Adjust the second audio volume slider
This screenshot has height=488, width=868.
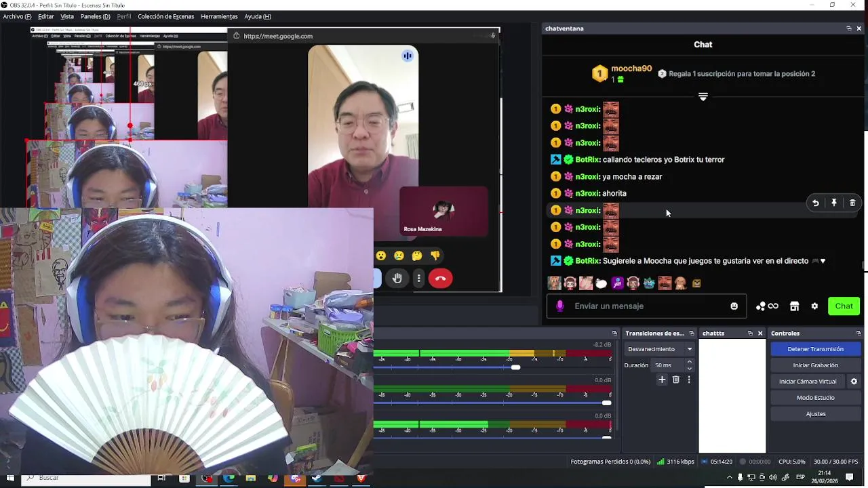[x=606, y=403]
